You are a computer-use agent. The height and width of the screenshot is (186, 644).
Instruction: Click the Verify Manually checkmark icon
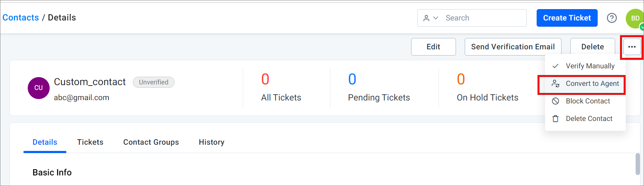[556, 66]
